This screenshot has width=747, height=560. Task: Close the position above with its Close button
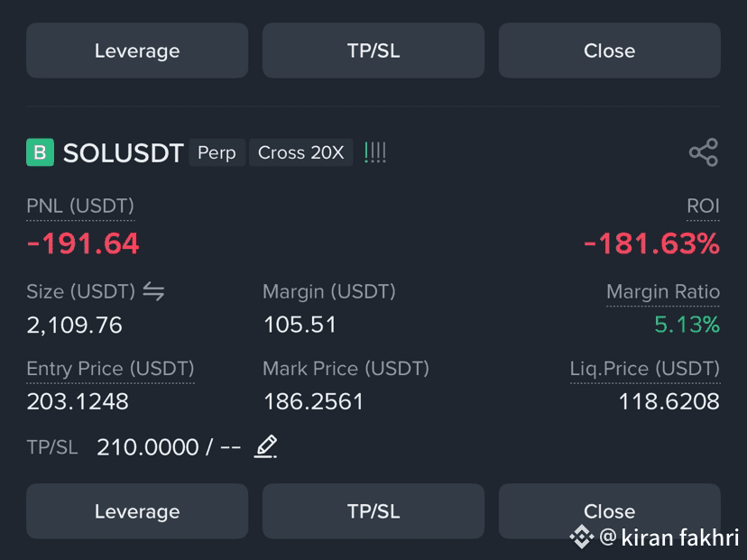point(609,50)
